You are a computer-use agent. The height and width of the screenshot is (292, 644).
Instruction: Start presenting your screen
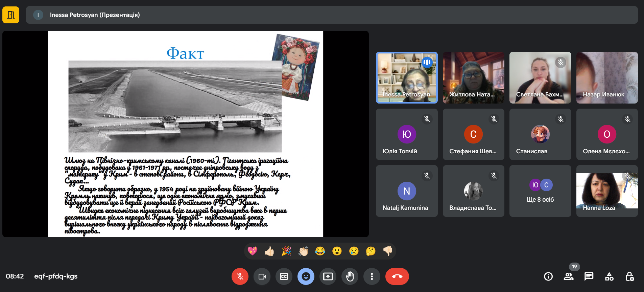coord(328,276)
